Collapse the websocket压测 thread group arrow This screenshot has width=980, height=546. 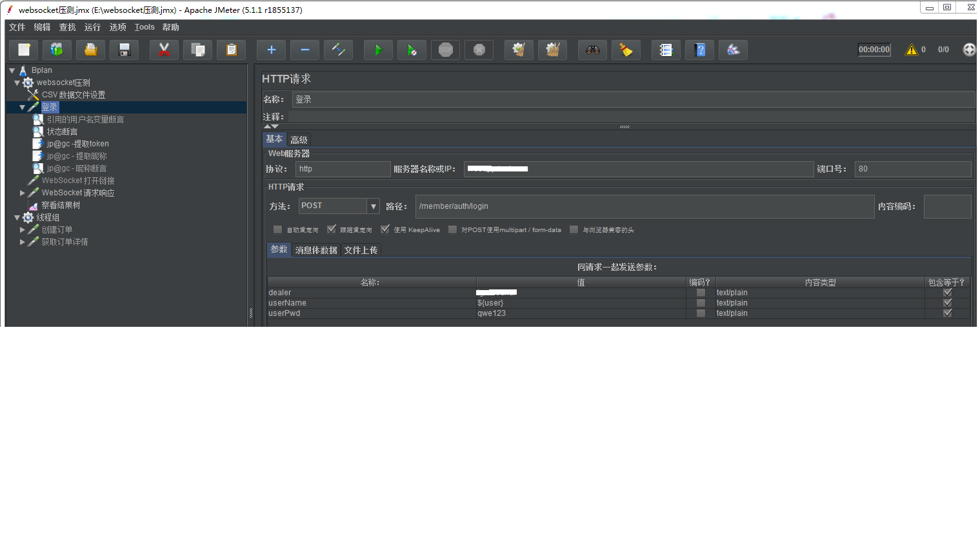(x=17, y=83)
